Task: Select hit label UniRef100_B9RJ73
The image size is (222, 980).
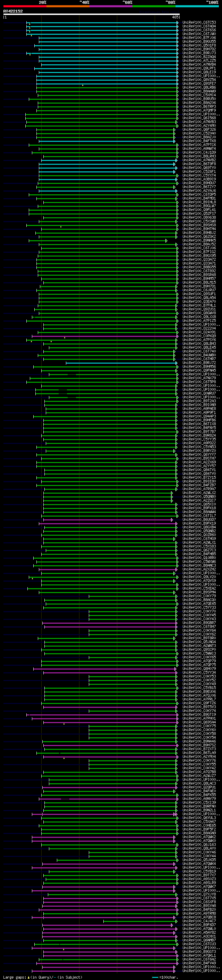Action: coord(199,53)
